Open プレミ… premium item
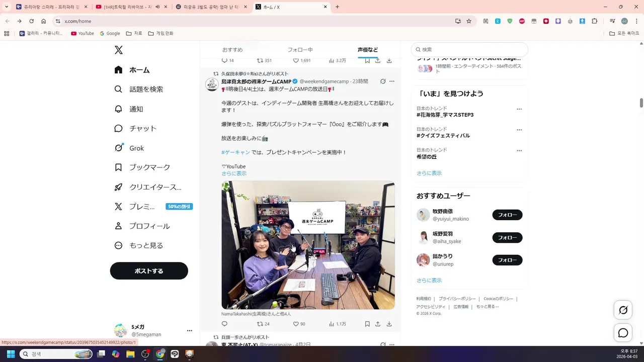644x362 pixels. [153, 207]
